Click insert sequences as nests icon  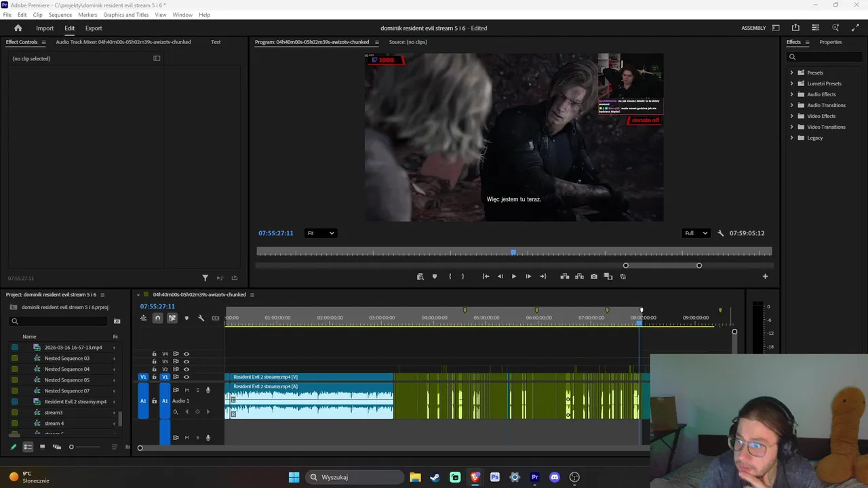tap(143, 318)
